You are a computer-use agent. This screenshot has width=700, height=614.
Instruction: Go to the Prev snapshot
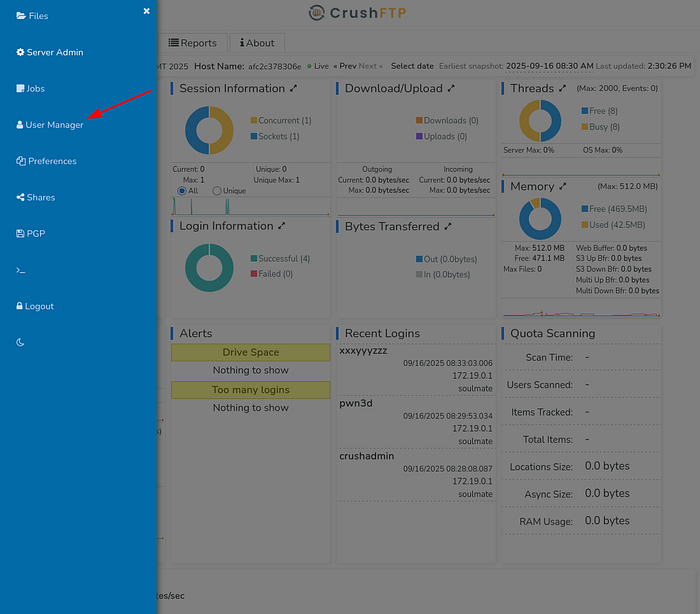[x=345, y=66]
